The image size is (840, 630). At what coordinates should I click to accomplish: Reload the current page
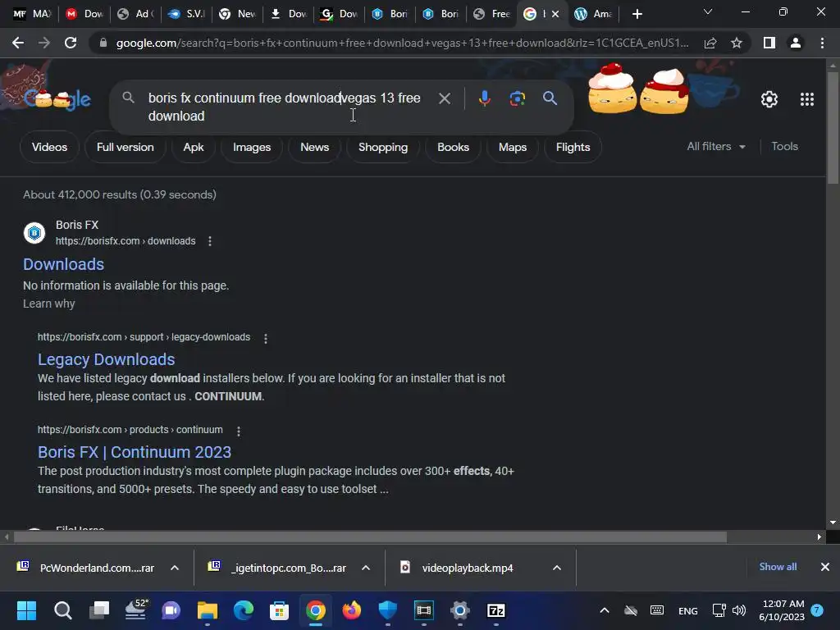pos(71,43)
